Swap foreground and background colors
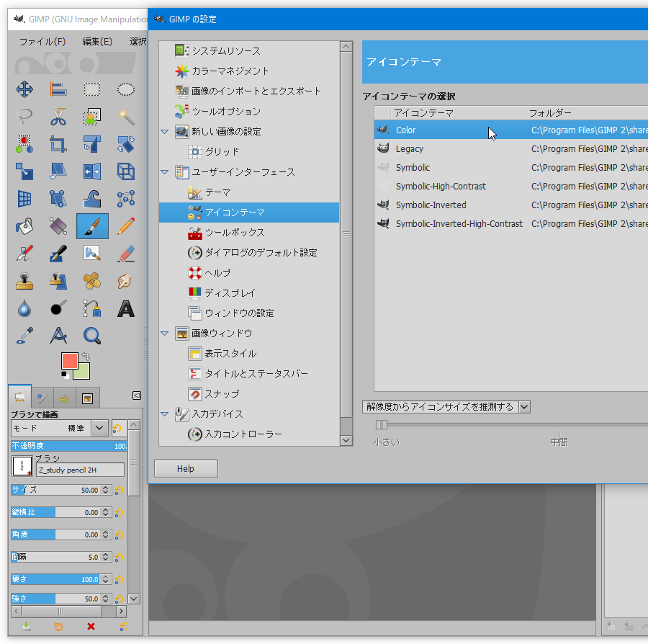 click(86, 356)
